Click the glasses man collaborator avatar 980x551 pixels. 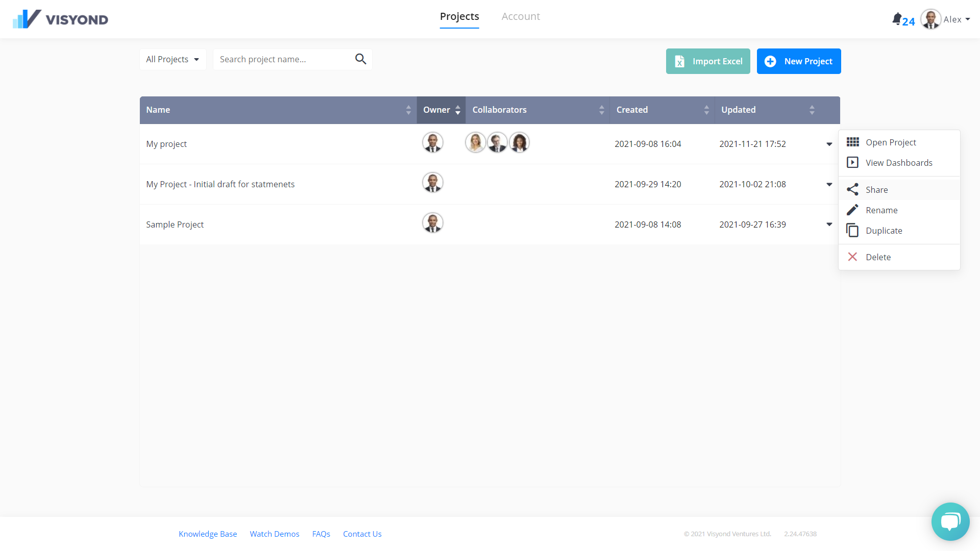click(x=497, y=142)
